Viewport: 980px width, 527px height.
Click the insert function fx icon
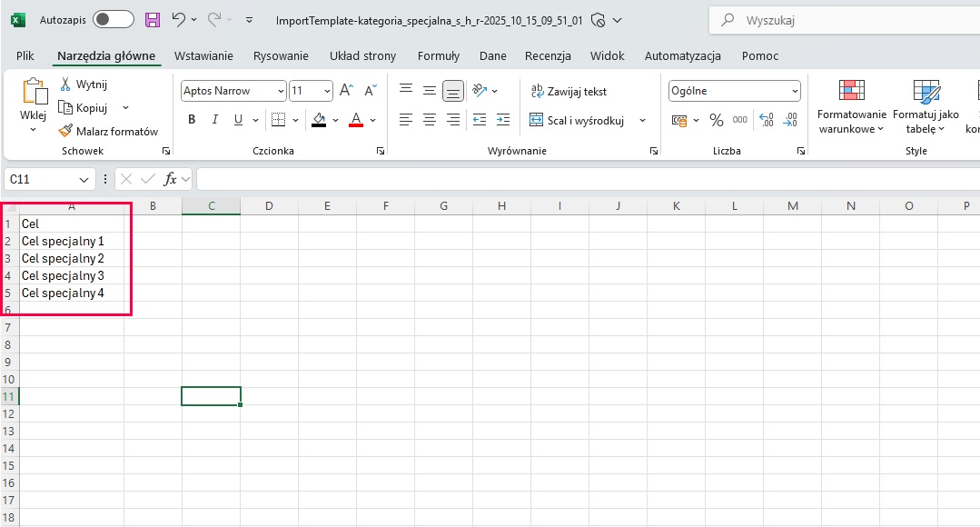(170, 180)
